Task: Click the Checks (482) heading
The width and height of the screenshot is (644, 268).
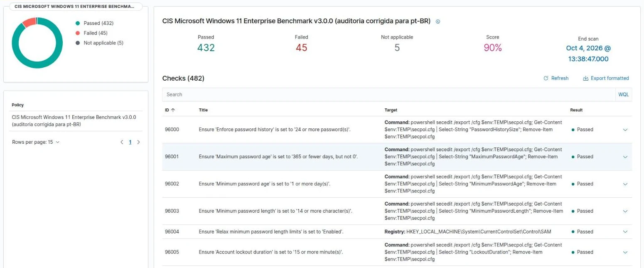Action: pos(183,78)
